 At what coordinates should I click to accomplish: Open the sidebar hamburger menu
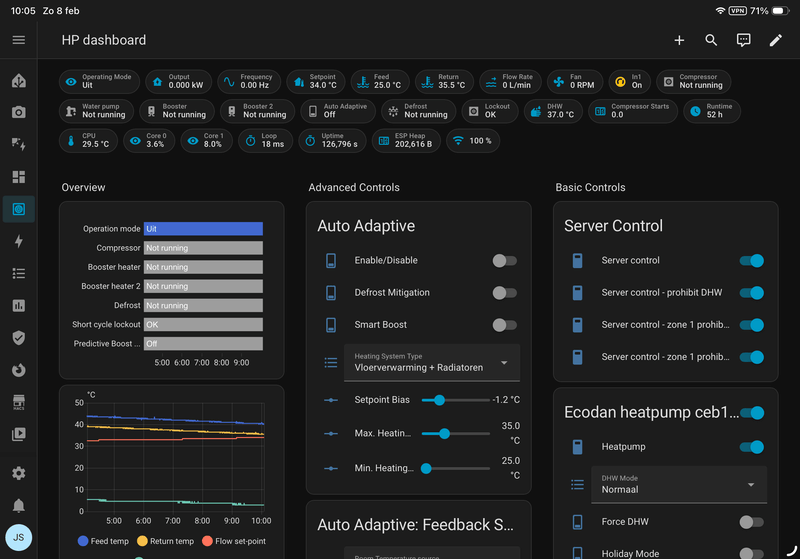[x=18, y=40]
